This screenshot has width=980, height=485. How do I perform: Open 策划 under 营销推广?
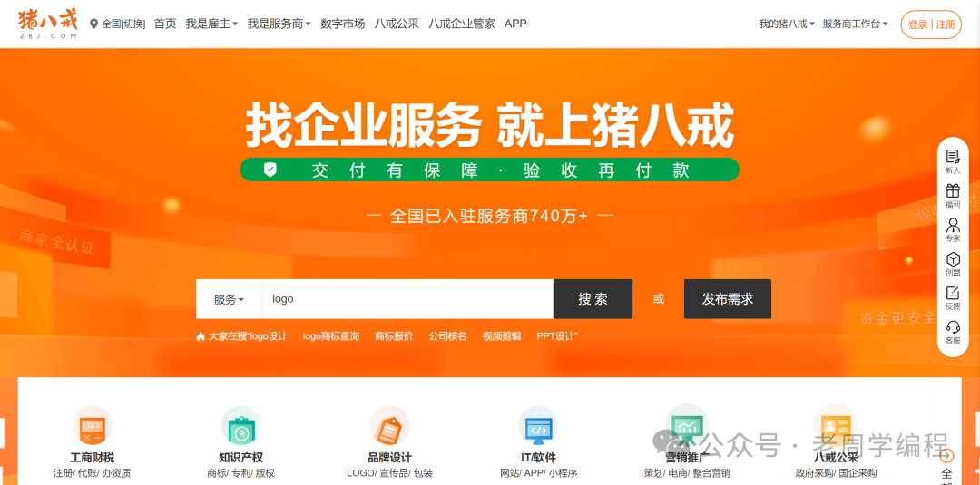click(653, 473)
